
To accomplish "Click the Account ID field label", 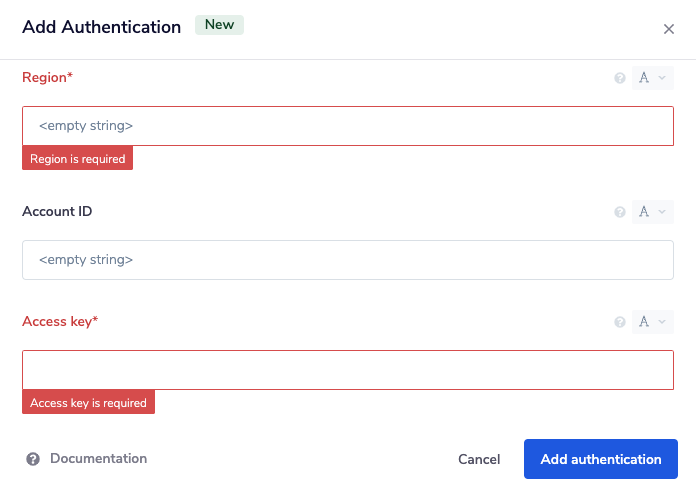I will 57,211.
